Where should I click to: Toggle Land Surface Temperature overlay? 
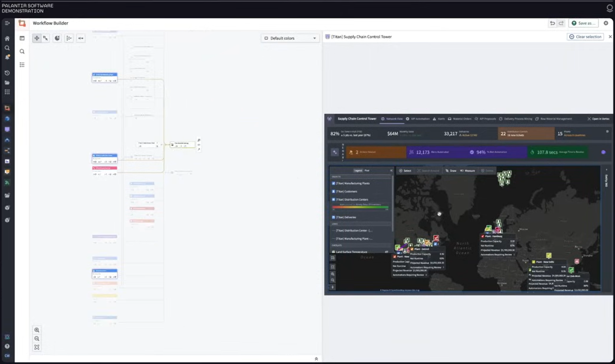pos(387,252)
